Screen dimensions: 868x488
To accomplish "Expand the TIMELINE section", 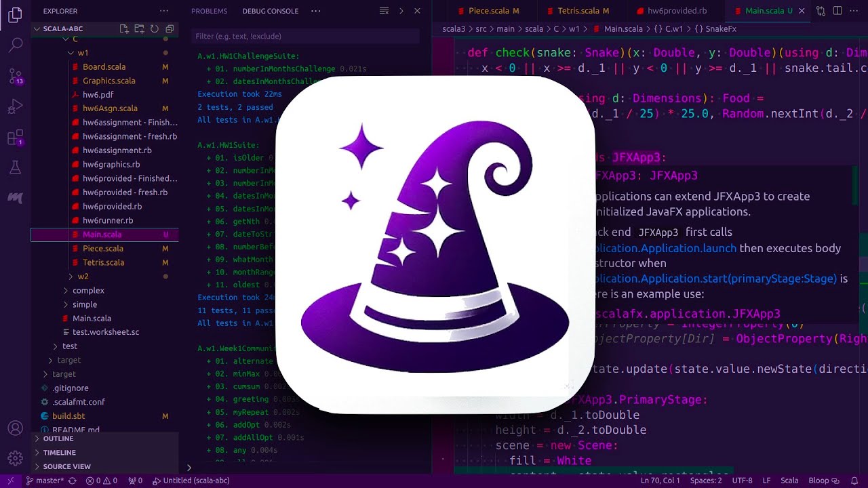I will [x=104, y=453].
